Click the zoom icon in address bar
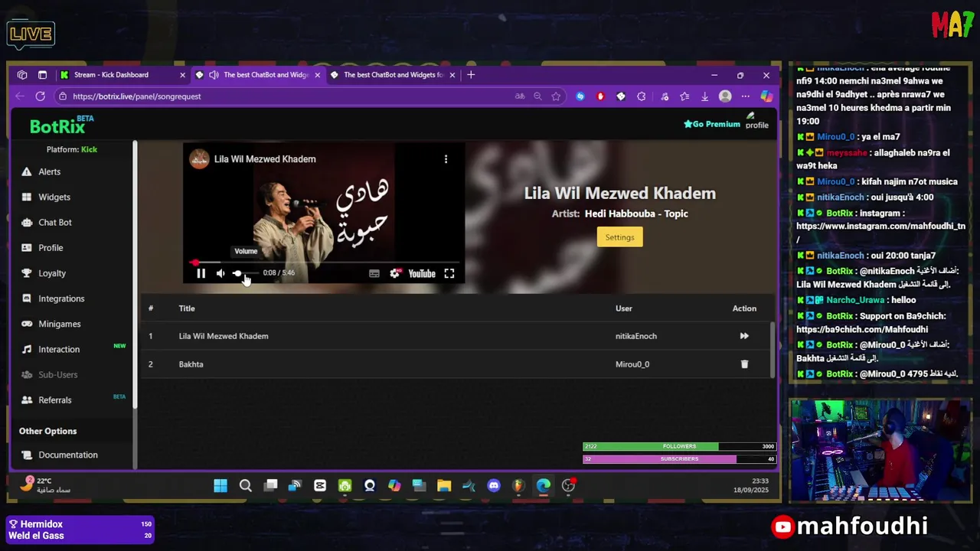 pos(537,96)
